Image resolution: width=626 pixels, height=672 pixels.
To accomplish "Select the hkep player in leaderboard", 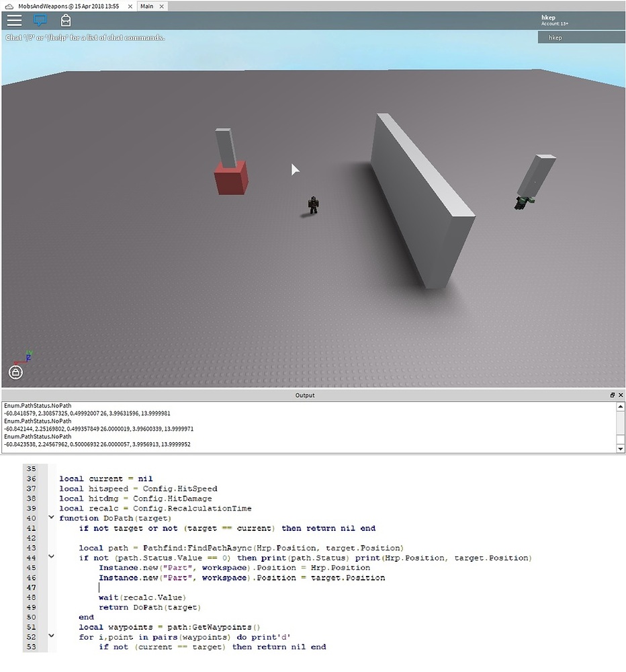I will click(x=581, y=38).
